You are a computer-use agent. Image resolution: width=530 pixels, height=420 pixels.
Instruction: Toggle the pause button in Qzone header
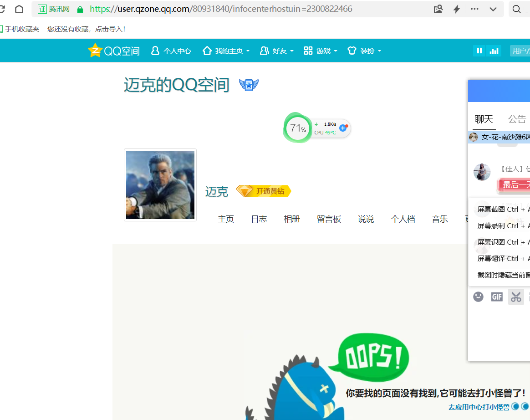pos(479,51)
